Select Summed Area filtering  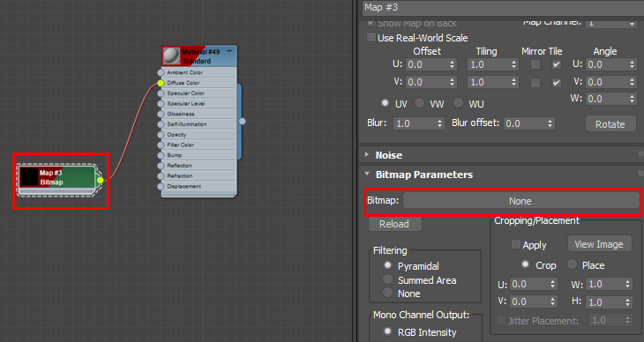click(387, 279)
